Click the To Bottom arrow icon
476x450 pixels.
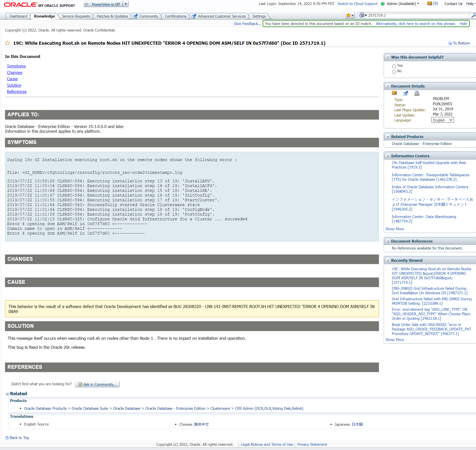[x=450, y=43]
